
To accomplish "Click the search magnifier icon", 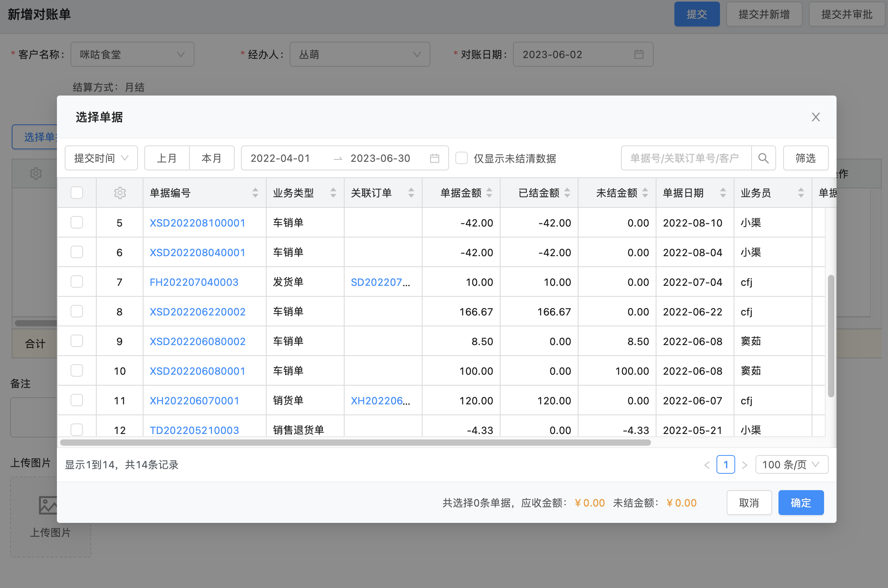I will tap(763, 158).
